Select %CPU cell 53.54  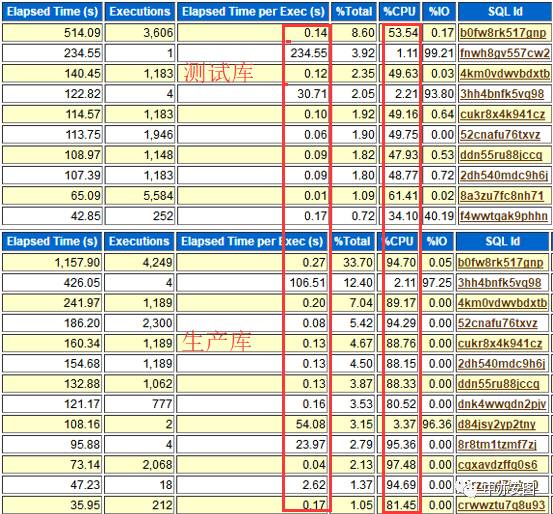coord(400,33)
